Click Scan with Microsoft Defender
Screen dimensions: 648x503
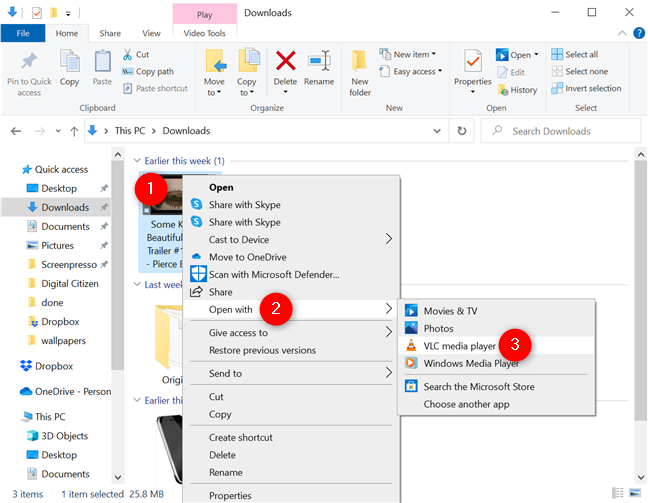[x=291, y=274]
